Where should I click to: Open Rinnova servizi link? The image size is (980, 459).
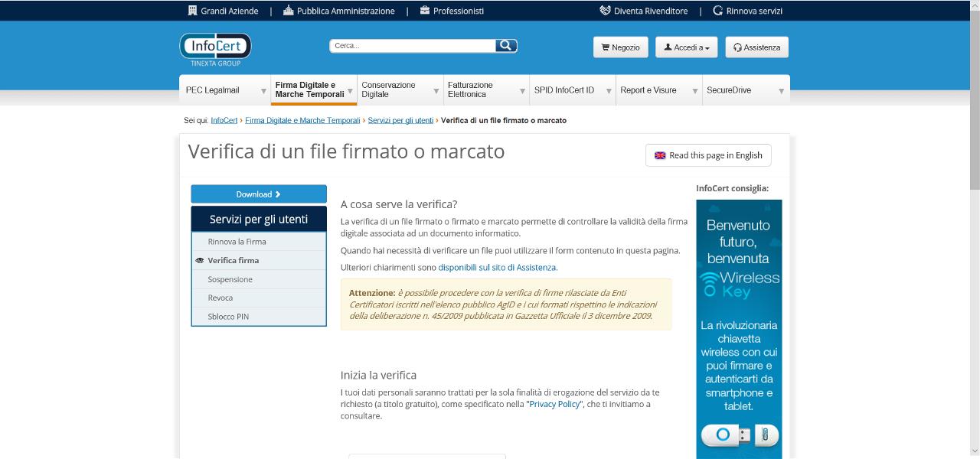[x=747, y=11]
